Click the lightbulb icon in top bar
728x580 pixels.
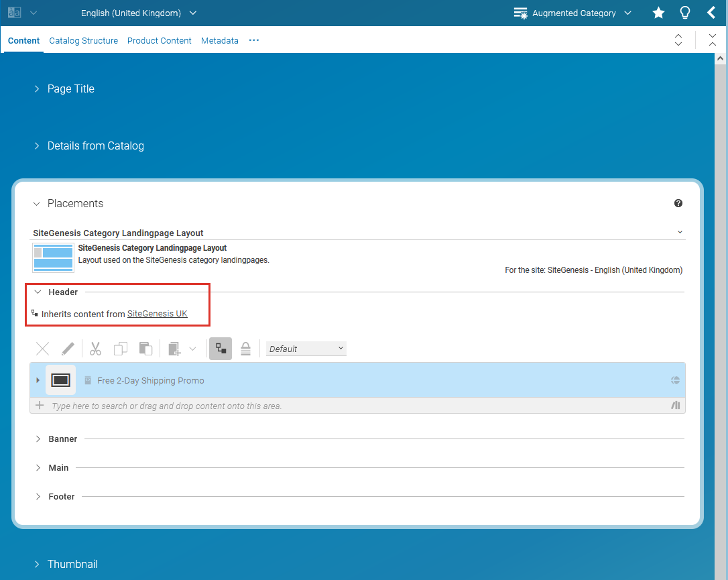coord(684,13)
